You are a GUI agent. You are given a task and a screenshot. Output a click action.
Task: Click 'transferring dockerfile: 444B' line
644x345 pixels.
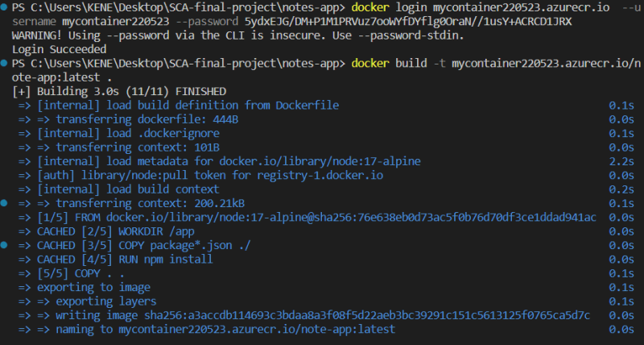pyautogui.click(x=128, y=119)
